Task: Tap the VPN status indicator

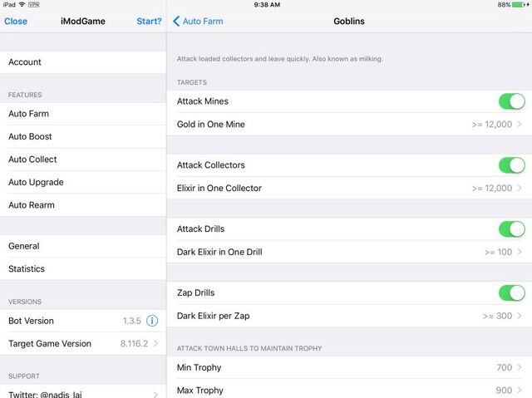Action: [x=33, y=4]
